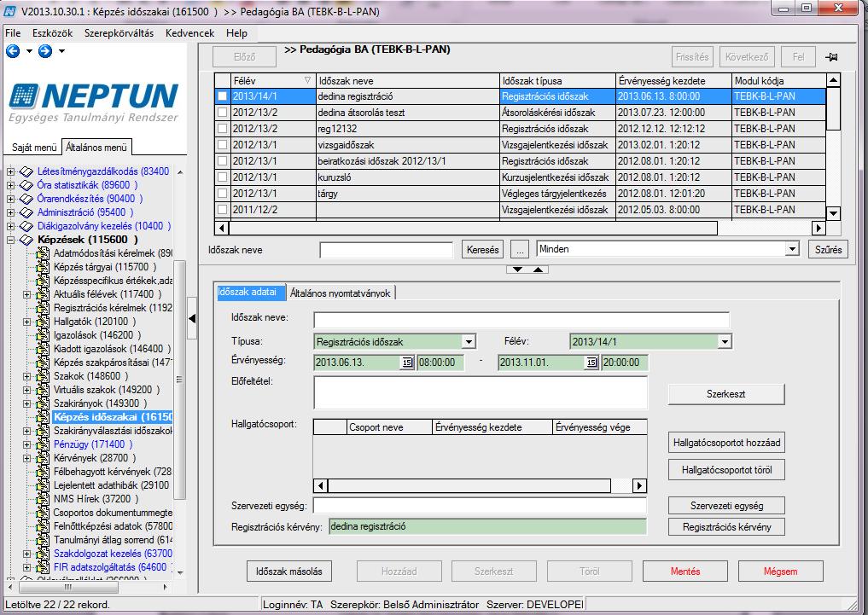Image resolution: width=868 pixels, height=615 pixels.
Task: Check the vizsgaidőszak row checkbox
Action: click(223, 145)
